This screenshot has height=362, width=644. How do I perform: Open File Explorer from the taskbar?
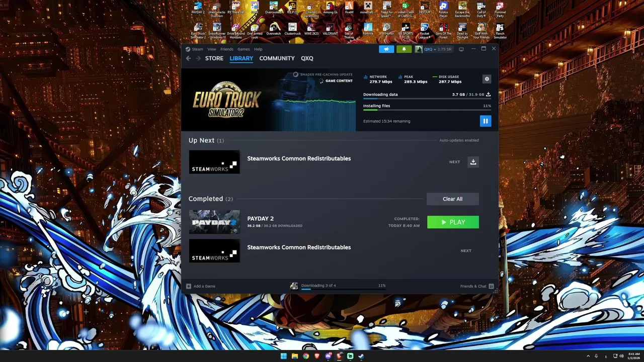click(x=295, y=356)
